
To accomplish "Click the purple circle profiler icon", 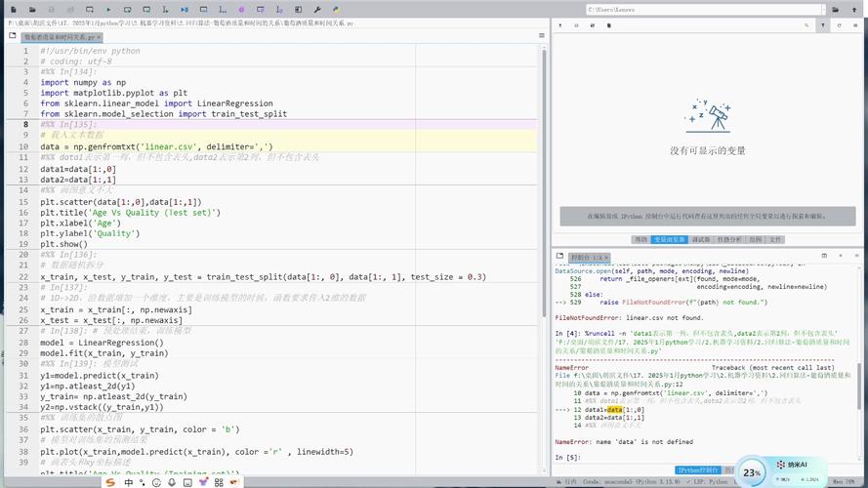I will [x=241, y=10].
